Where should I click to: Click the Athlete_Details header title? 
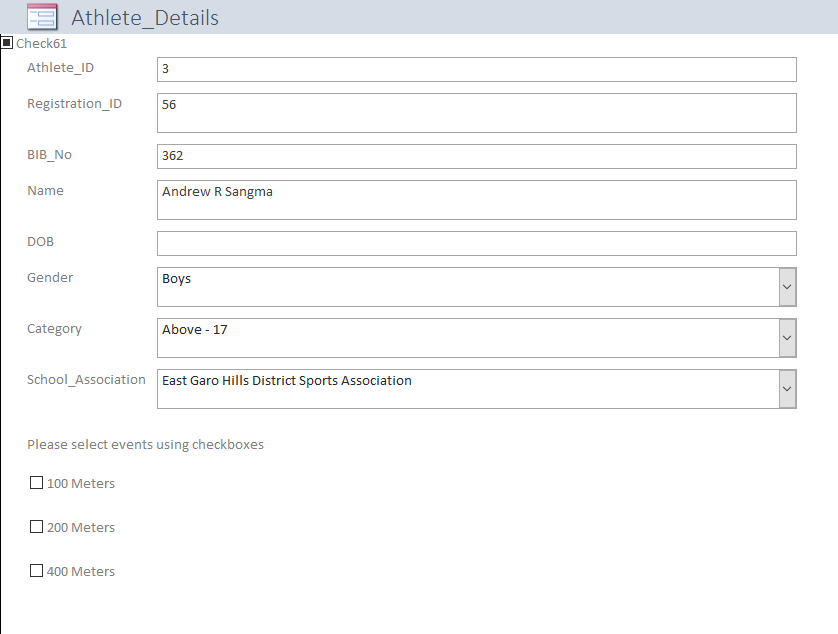point(145,18)
